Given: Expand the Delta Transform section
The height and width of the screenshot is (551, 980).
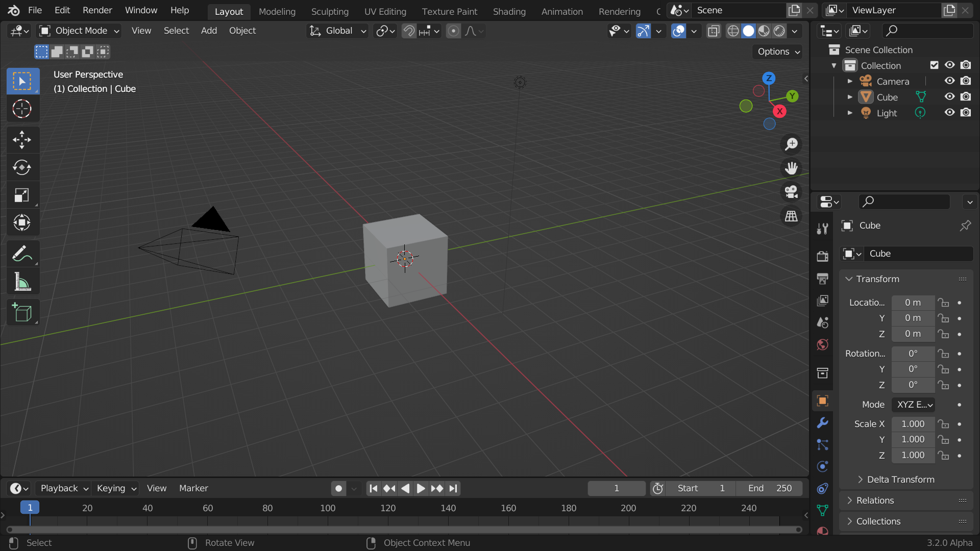Looking at the screenshot, I should [x=901, y=479].
